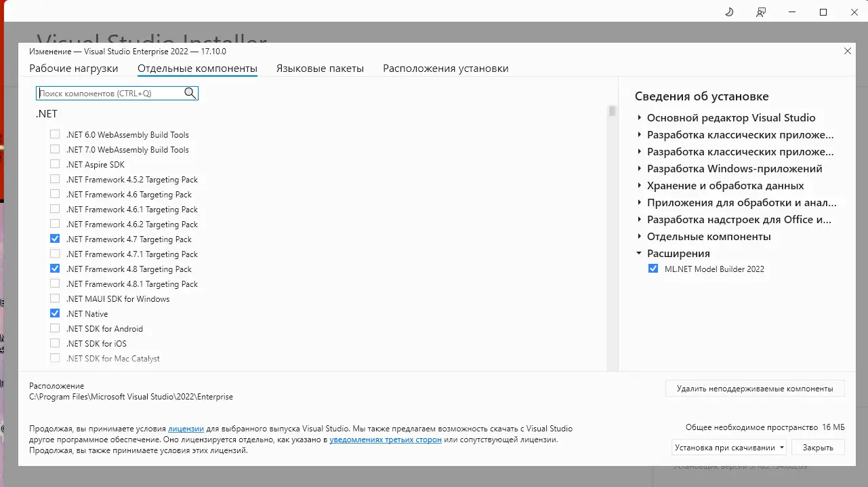868x487 pixels.
Task: Deselect .NET Framework 4.8 Targeting Pack
Action: [55, 269]
